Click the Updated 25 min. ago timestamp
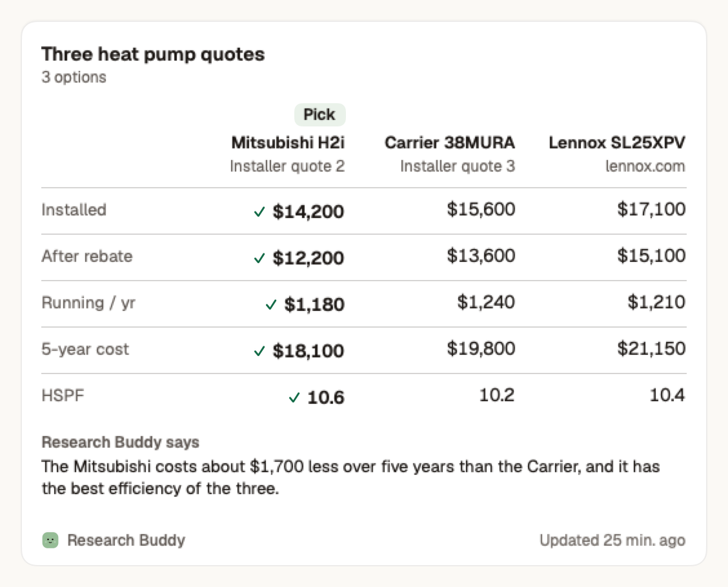The image size is (728, 587). [x=612, y=540]
